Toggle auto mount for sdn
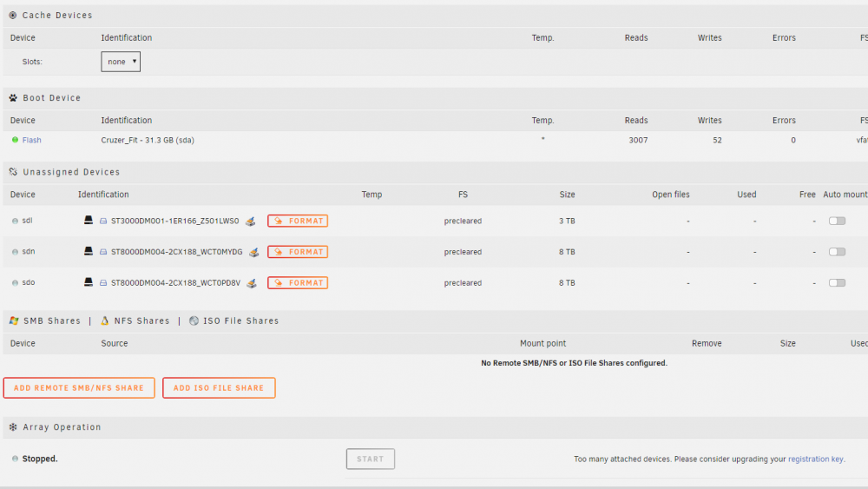The height and width of the screenshot is (489, 868). (837, 252)
